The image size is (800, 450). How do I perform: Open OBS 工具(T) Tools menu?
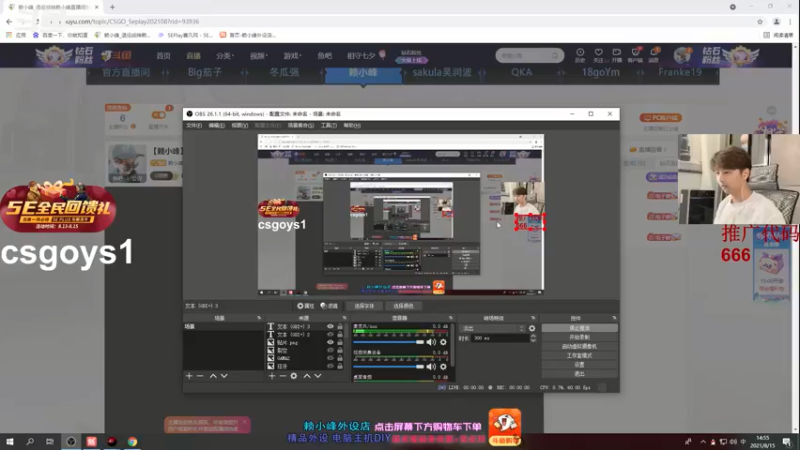pyautogui.click(x=329, y=126)
